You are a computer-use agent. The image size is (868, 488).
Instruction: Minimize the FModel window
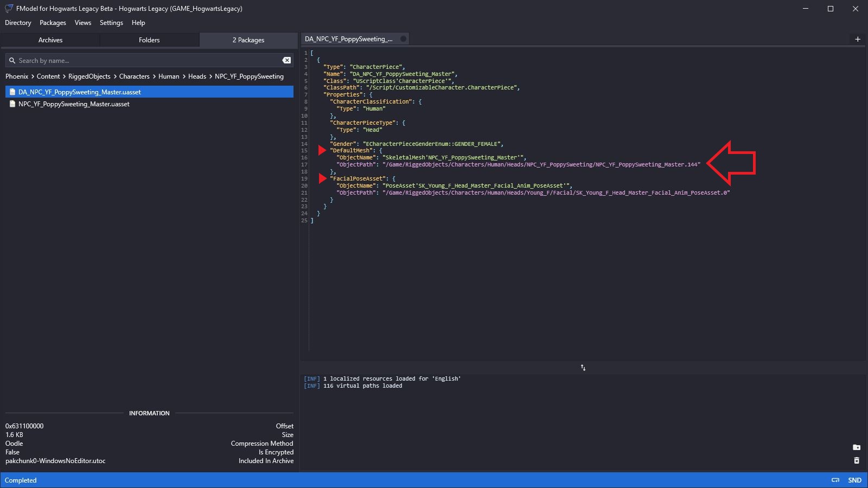(x=806, y=9)
